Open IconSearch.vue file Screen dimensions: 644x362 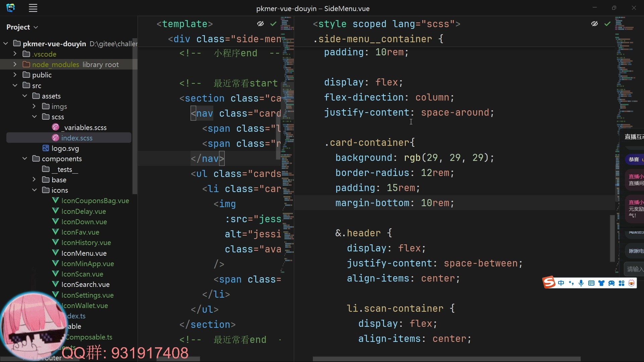click(x=85, y=284)
